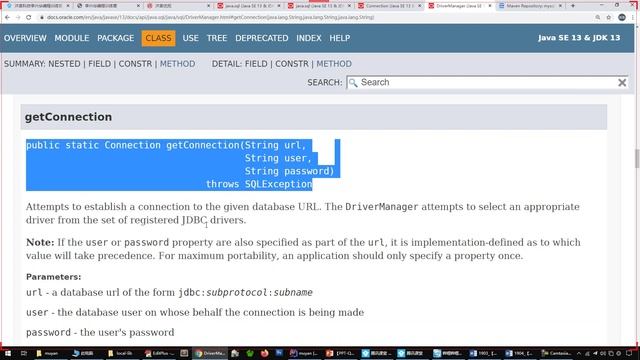Click the Note: paragraph text

tap(303, 249)
